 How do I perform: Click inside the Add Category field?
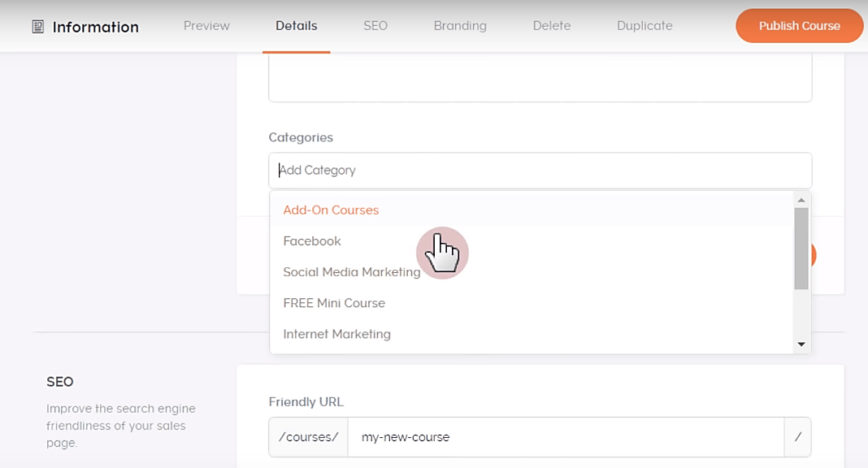click(x=540, y=171)
